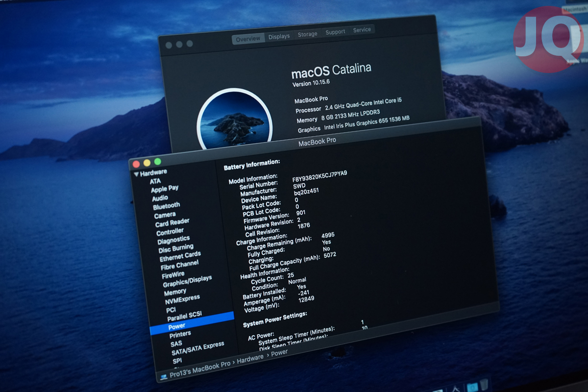The height and width of the screenshot is (392, 588).
Task: Open the Service tab in About This Mac
Action: click(x=362, y=29)
